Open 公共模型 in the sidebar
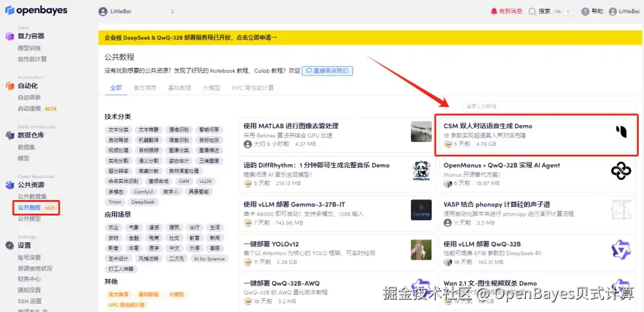Screen dimensions: 644x312 pyautogui.click(x=29, y=219)
